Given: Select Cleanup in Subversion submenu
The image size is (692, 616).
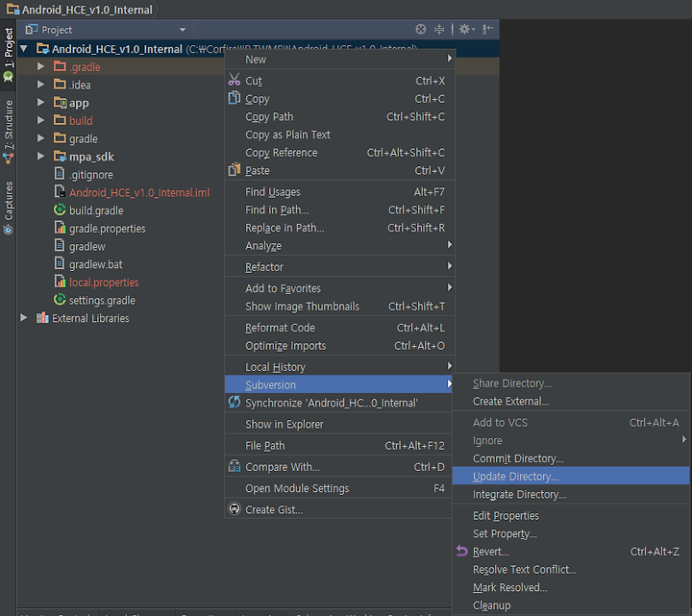Looking at the screenshot, I should pos(571,605).
